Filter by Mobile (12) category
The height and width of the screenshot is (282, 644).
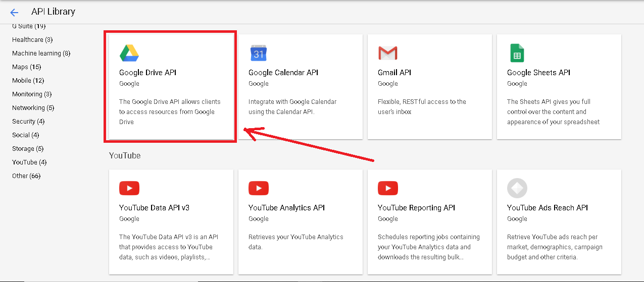pos(28,81)
